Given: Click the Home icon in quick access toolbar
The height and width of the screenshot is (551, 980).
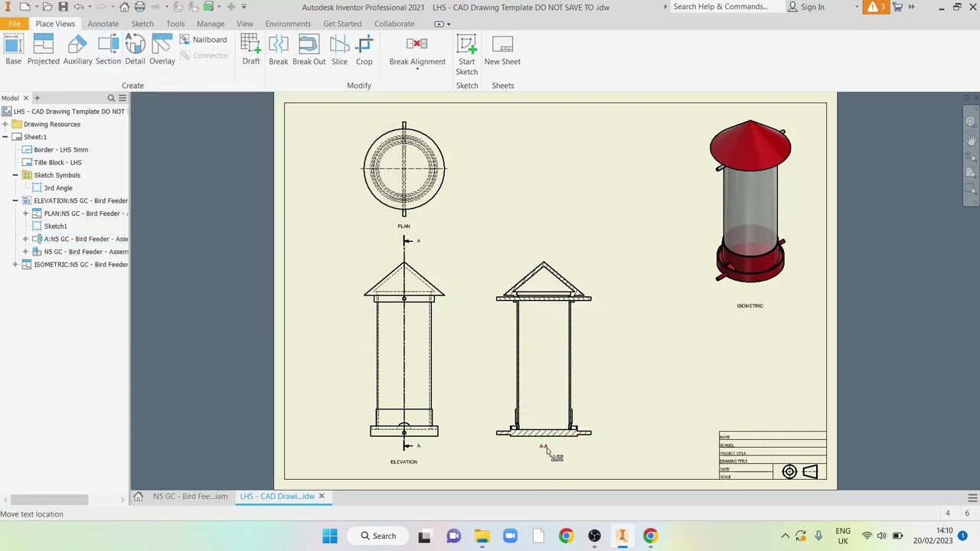Looking at the screenshot, I should (124, 7).
